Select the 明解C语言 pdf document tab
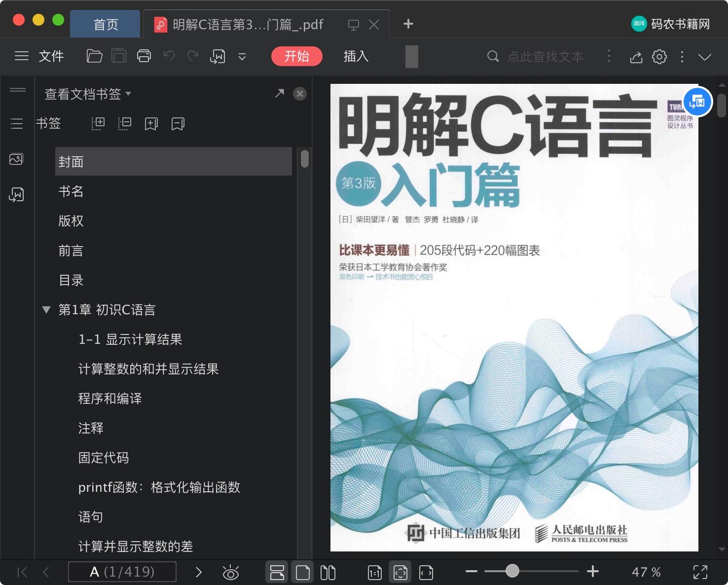728x585 pixels. tap(248, 25)
